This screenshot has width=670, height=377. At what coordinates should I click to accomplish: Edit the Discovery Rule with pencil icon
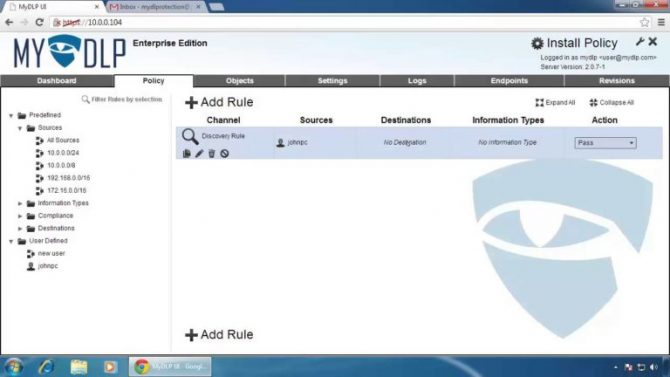coord(199,153)
